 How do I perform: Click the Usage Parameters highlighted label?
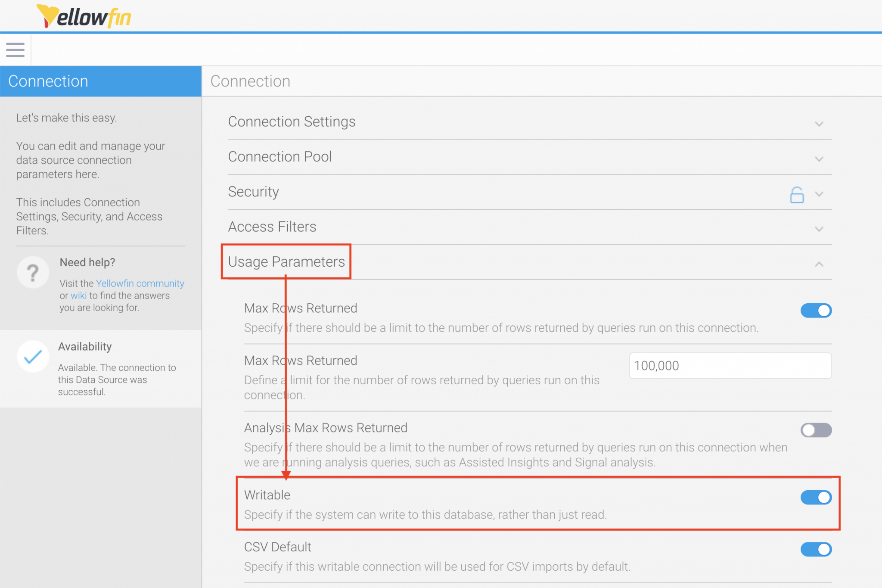tap(286, 261)
